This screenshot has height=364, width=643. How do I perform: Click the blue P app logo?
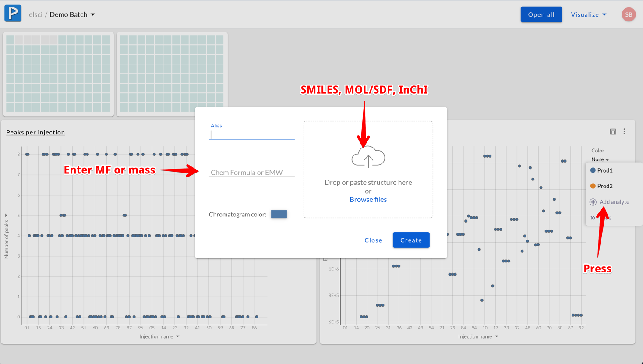click(13, 14)
